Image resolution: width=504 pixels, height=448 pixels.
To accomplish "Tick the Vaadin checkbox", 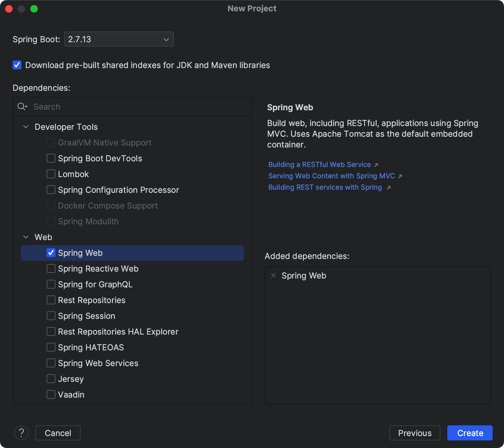I will pyautogui.click(x=51, y=394).
